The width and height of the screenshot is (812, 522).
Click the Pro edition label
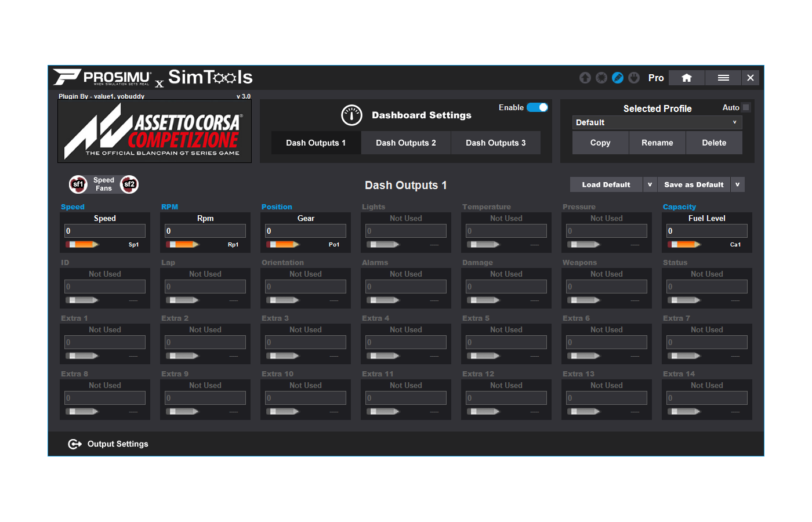pos(656,78)
